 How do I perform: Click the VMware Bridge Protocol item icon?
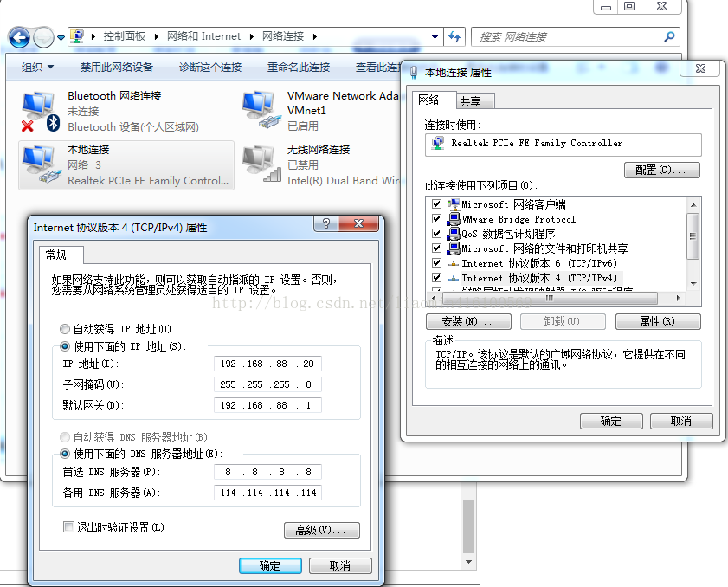click(453, 219)
